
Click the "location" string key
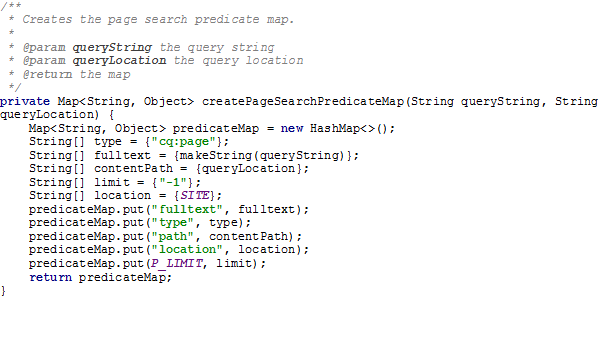point(187,250)
